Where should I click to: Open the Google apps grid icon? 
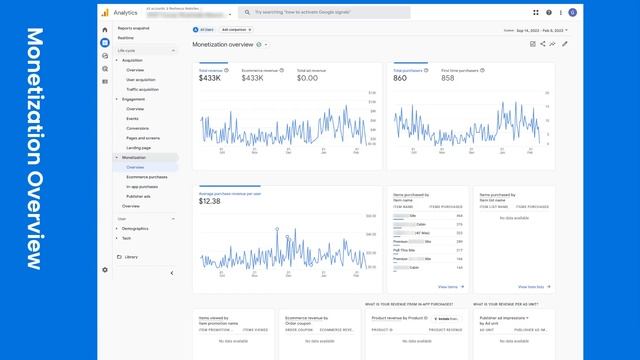coord(536,13)
